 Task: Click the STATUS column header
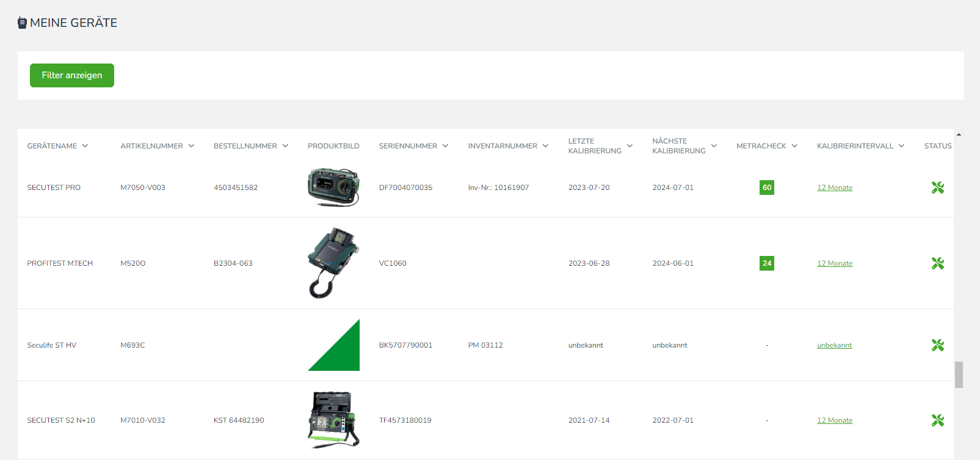[x=938, y=146]
